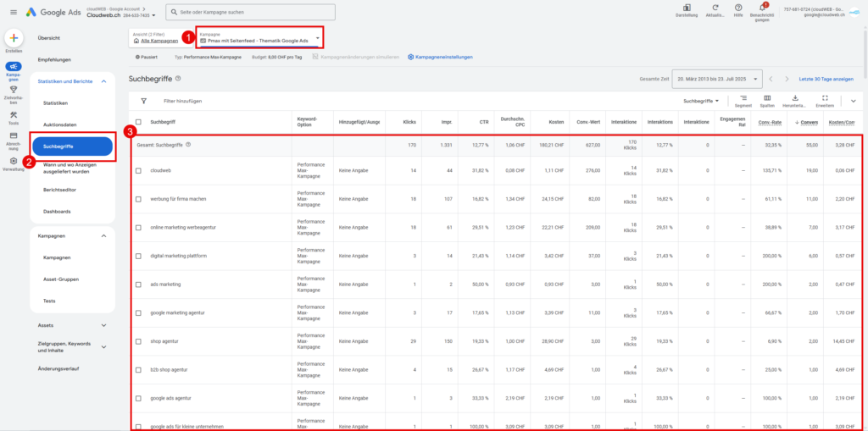
Task: Toggle the select-all checkbox in table header
Action: pyautogui.click(x=139, y=122)
